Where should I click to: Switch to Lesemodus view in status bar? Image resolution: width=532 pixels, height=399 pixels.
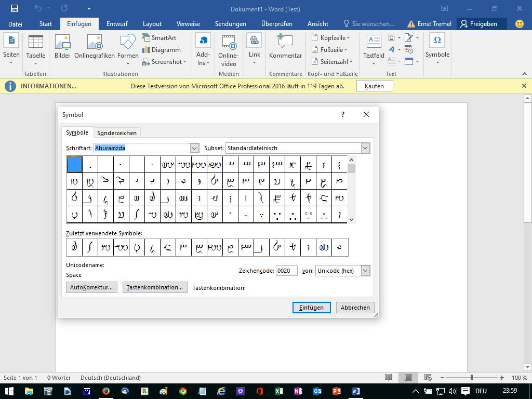point(389,377)
